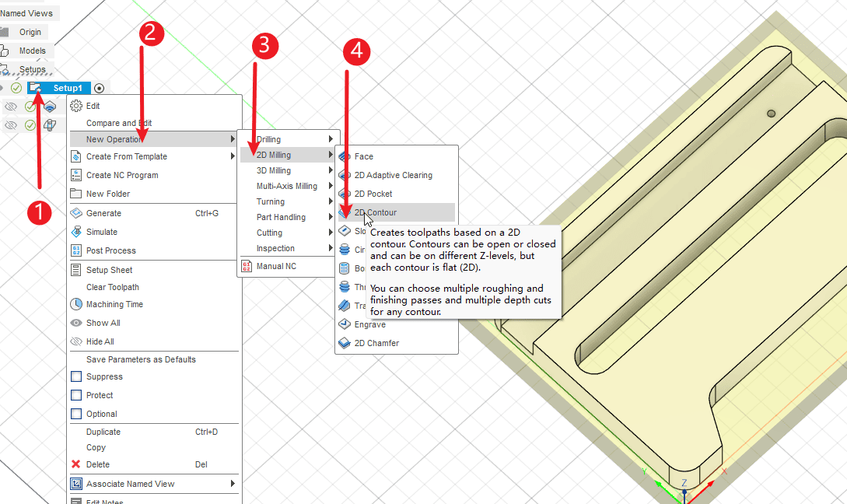
Task: Select the 2D Adaptive Clearing icon
Action: pyautogui.click(x=345, y=175)
